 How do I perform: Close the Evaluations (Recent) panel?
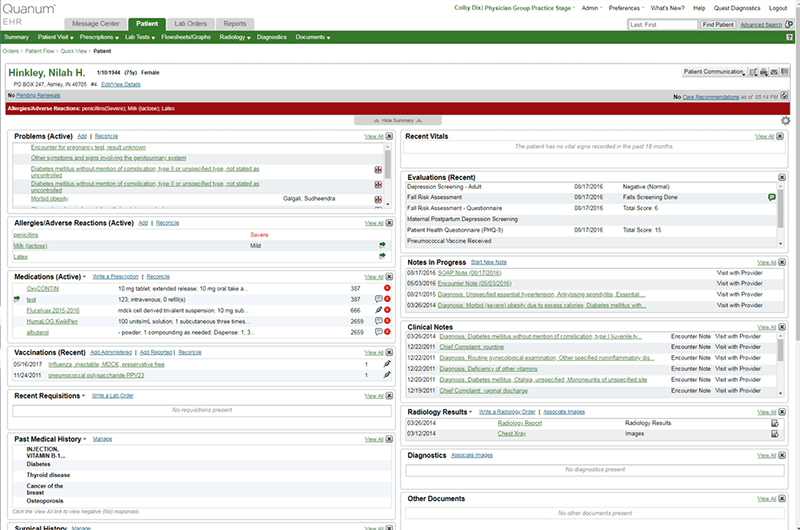tap(782, 177)
